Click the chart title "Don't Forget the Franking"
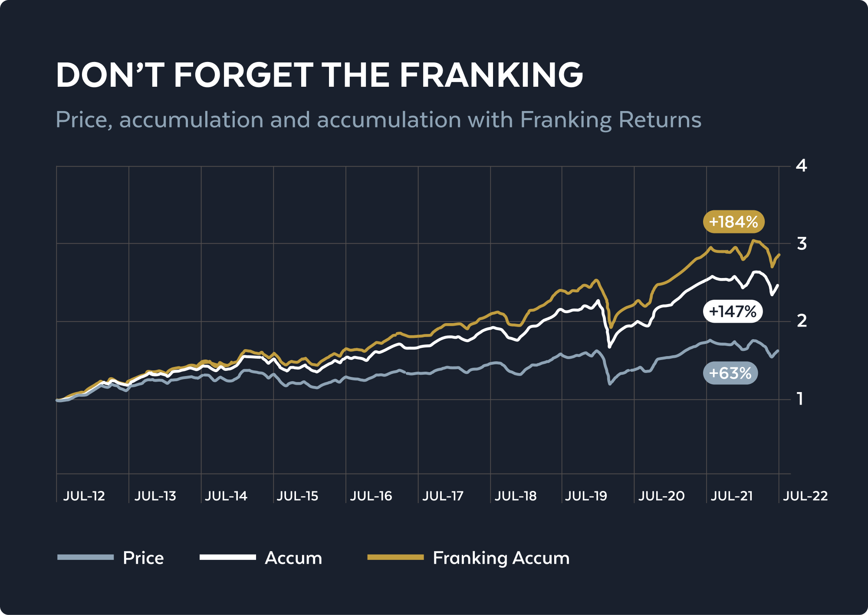Screen dimensions: 868x615 point(319,75)
